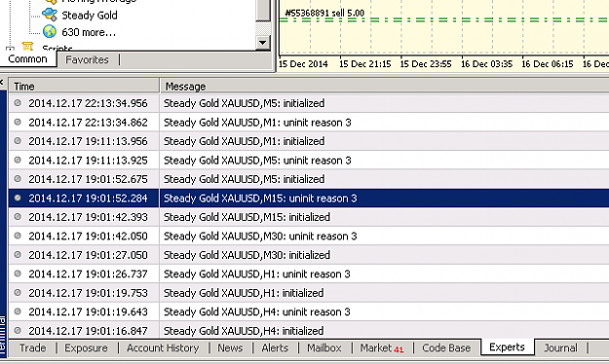Image resolution: width=609 pixels, height=364 pixels.
Task: Click the Scripts folder icon in Navigator
Action: (27, 47)
